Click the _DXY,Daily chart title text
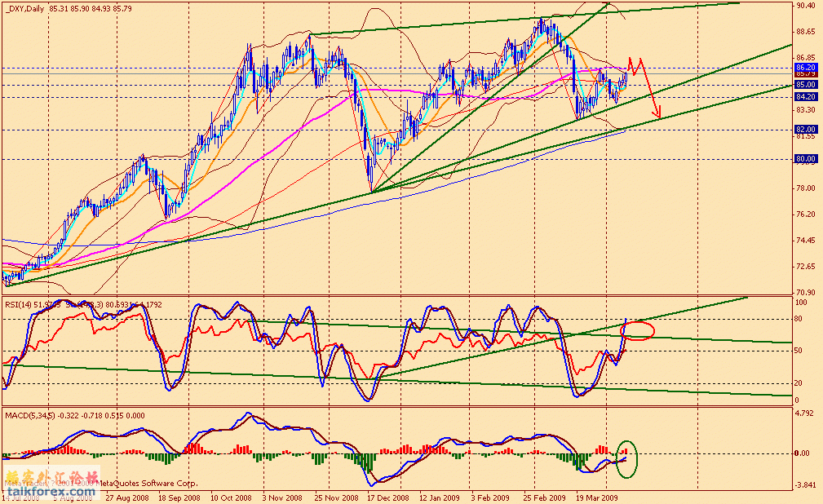The height and width of the screenshot is (504, 823). [x=24, y=9]
